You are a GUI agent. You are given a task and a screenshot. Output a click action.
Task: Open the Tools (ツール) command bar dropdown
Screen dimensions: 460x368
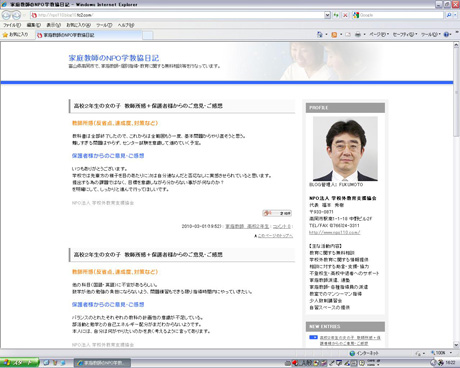pos(431,34)
